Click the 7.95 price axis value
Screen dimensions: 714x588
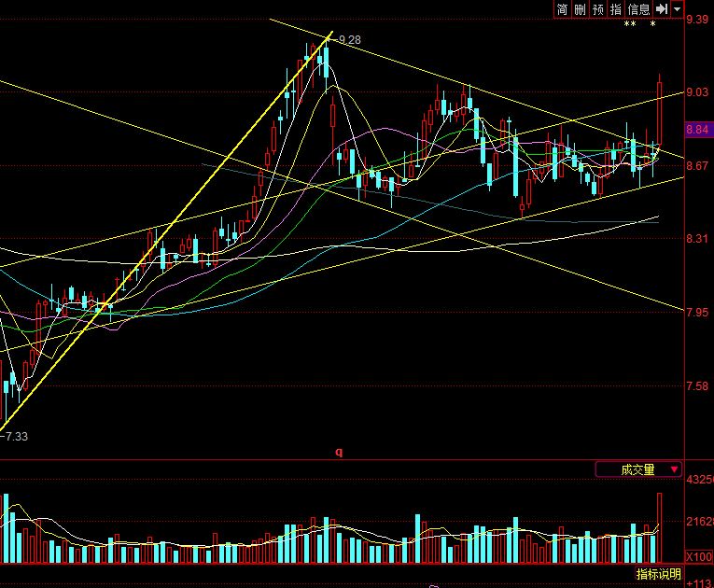pyautogui.click(x=697, y=313)
